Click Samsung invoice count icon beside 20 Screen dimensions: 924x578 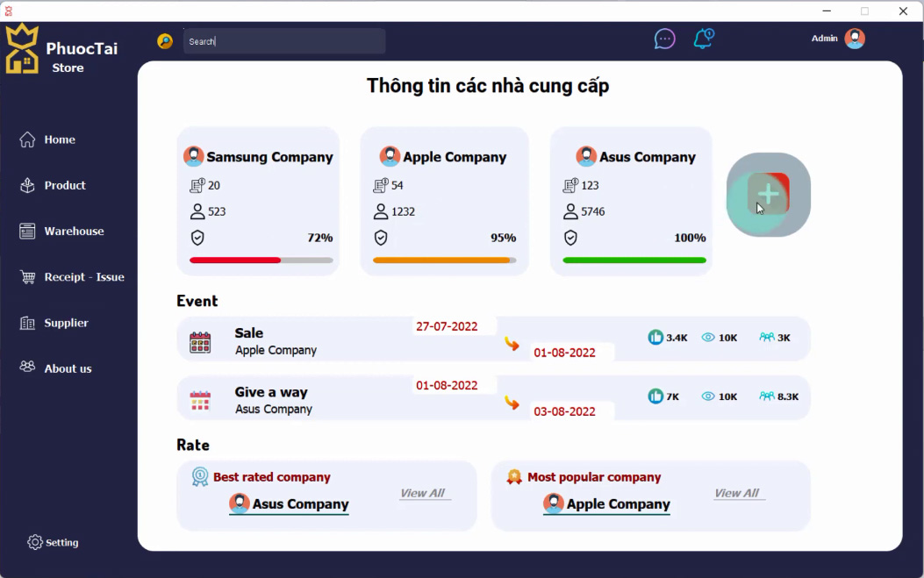tap(197, 186)
